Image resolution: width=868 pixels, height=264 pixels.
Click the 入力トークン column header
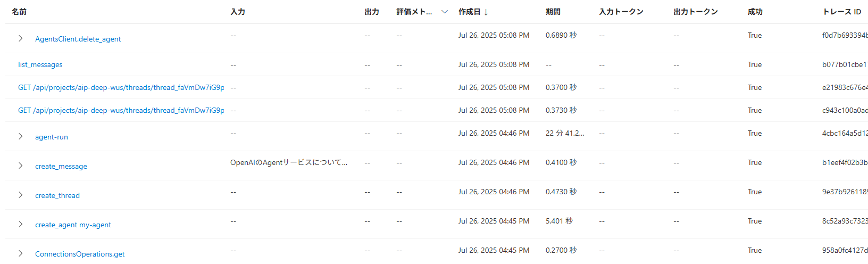point(621,12)
